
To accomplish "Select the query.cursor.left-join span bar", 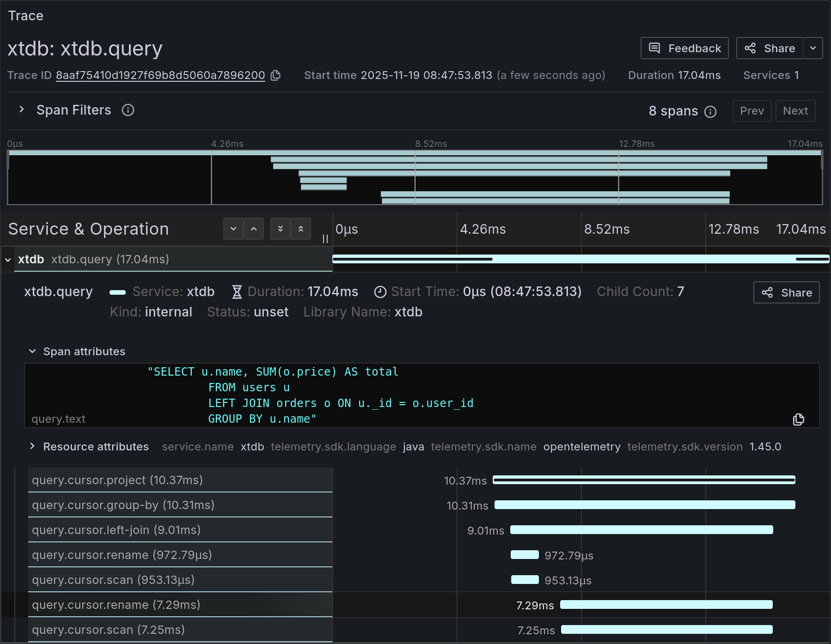I will click(642, 530).
